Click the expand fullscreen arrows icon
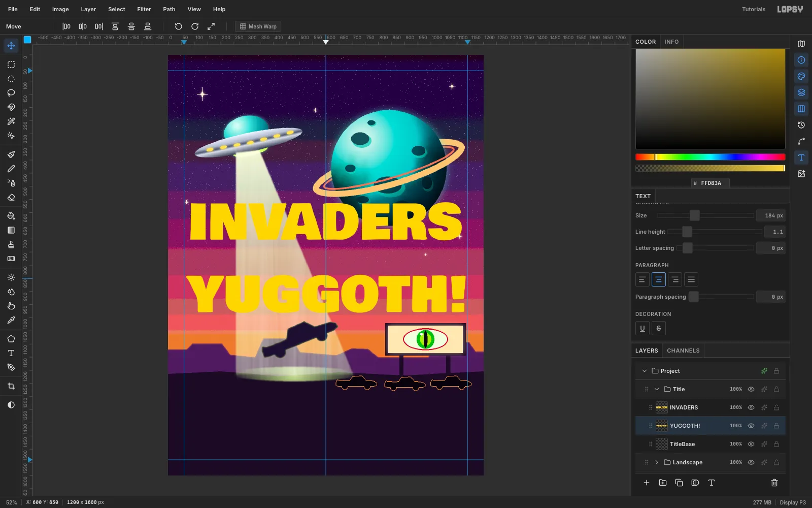This screenshot has height=508, width=812. pos(211,26)
